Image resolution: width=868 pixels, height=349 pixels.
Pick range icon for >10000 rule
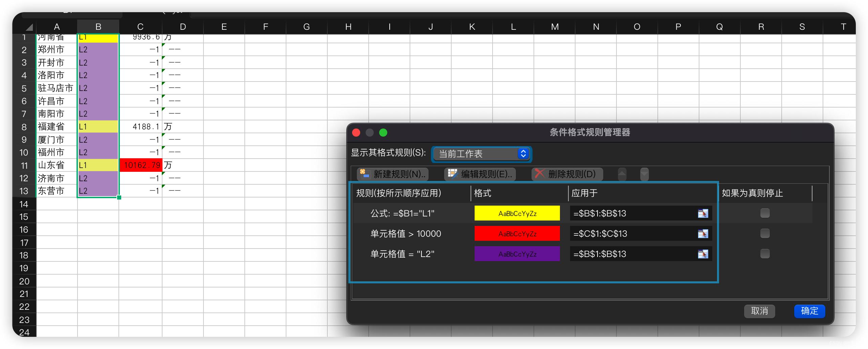[703, 234]
